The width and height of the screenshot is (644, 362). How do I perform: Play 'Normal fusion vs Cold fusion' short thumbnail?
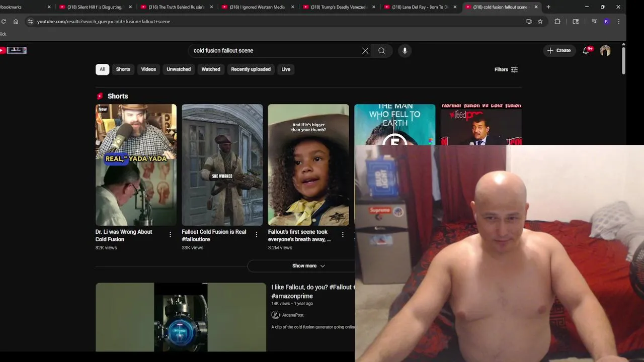[481, 125]
